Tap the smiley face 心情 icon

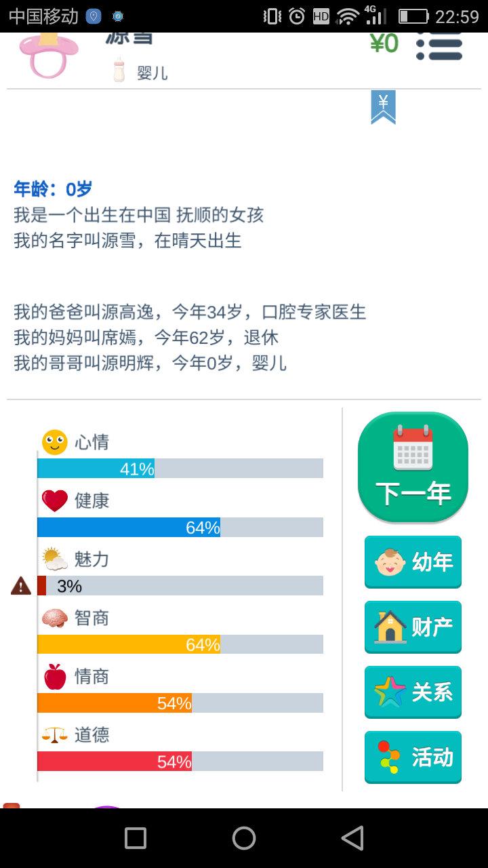pos(55,442)
